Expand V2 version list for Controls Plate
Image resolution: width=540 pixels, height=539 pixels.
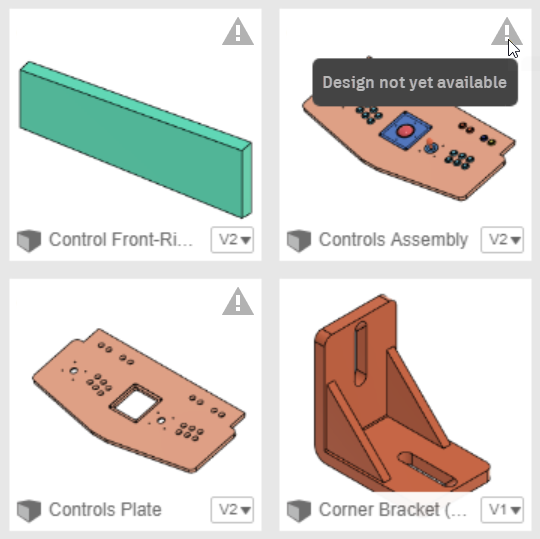232,510
